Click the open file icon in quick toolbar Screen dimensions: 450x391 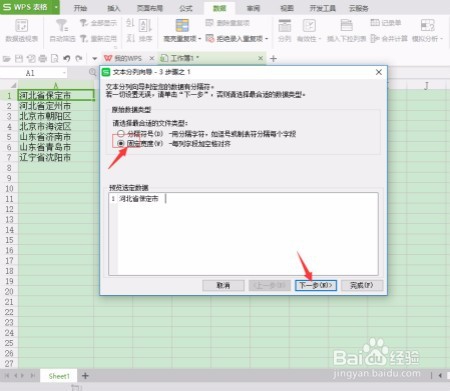[x=7, y=59]
